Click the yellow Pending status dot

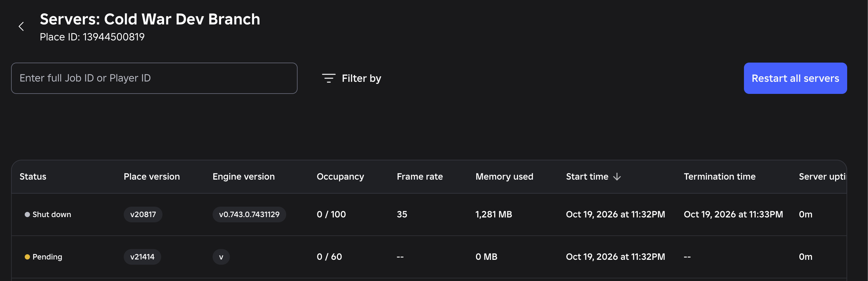pyautogui.click(x=27, y=257)
